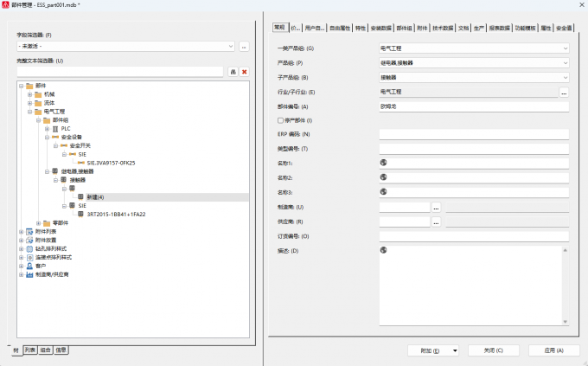Switch to the 功能模板 tab
This screenshot has width=588, height=366.
525,29
